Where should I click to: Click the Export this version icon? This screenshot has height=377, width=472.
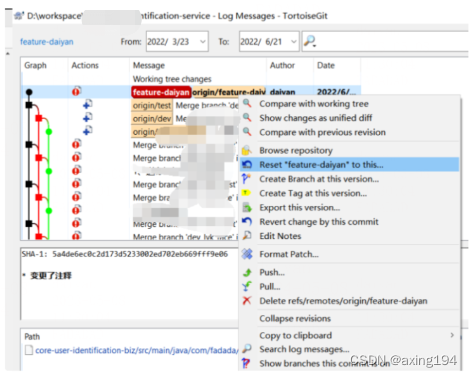coord(247,207)
